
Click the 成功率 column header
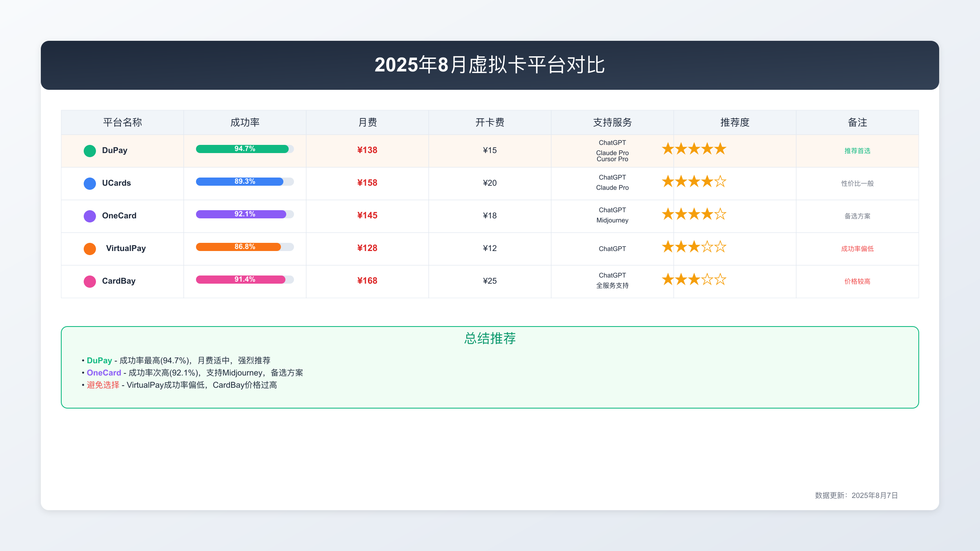click(x=245, y=122)
